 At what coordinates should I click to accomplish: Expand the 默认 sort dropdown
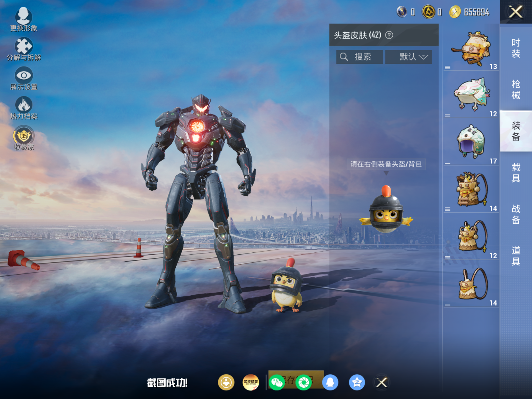[x=408, y=57]
